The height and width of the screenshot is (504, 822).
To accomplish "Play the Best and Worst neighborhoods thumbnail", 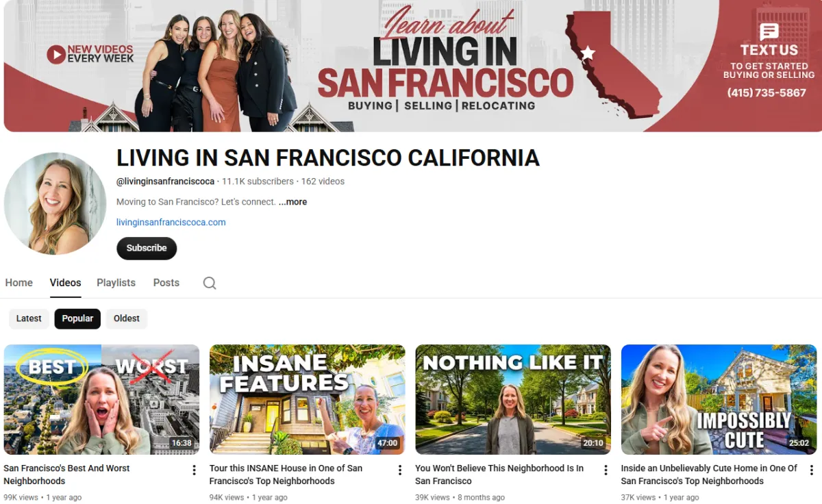I will (x=101, y=399).
